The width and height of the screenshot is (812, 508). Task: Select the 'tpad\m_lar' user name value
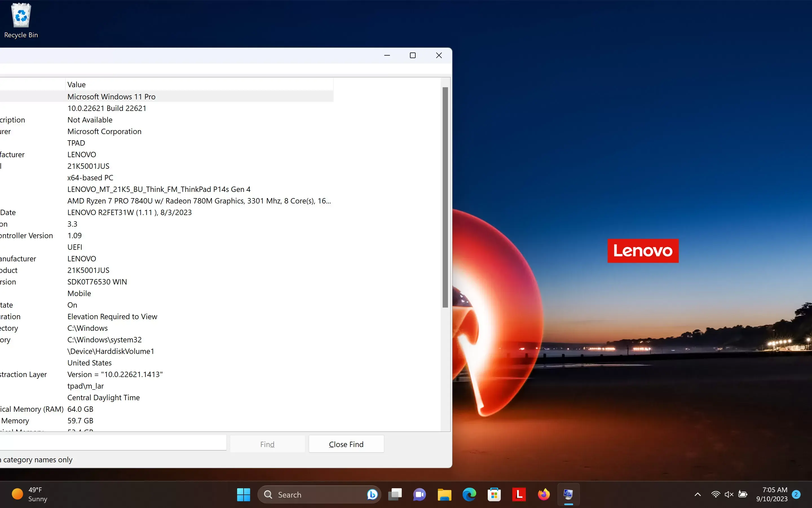point(85,386)
